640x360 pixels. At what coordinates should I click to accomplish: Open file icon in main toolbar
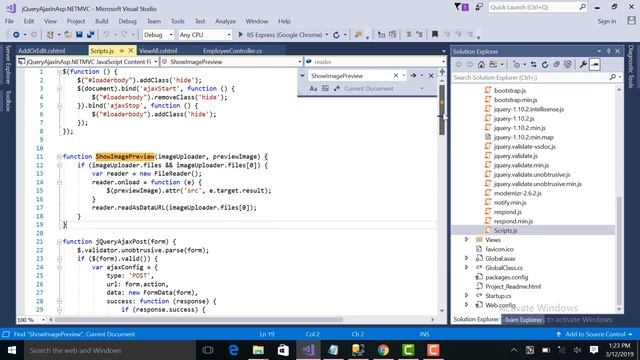(x=68, y=35)
